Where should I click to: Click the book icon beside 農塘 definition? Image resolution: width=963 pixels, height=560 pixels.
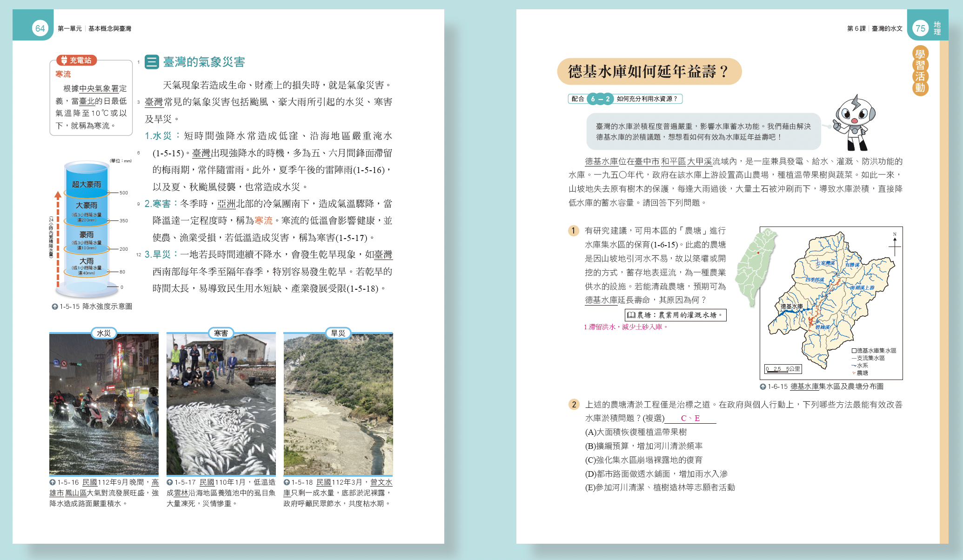[x=631, y=315]
